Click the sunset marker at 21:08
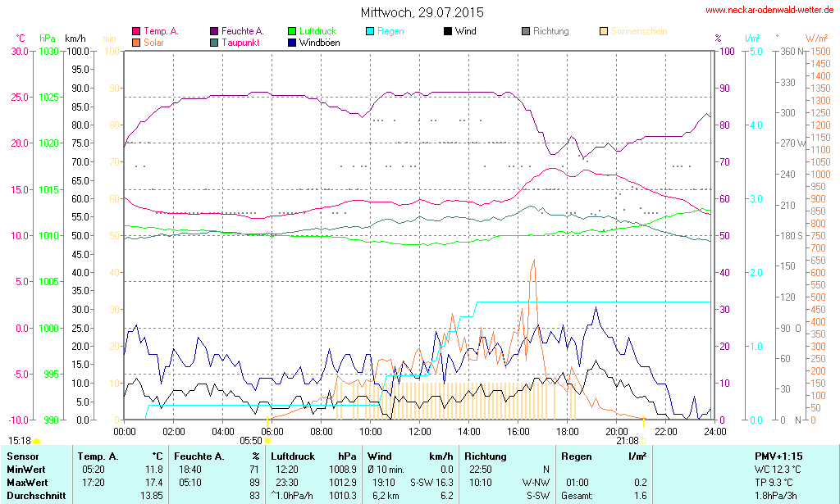This screenshot has width=840, height=504. tap(644, 441)
